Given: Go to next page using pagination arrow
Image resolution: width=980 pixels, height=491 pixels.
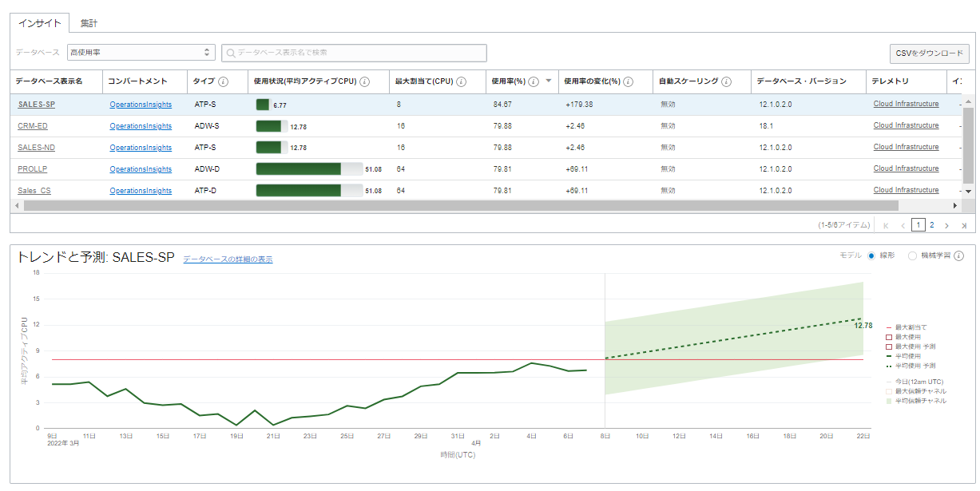Looking at the screenshot, I should point(946,226).
